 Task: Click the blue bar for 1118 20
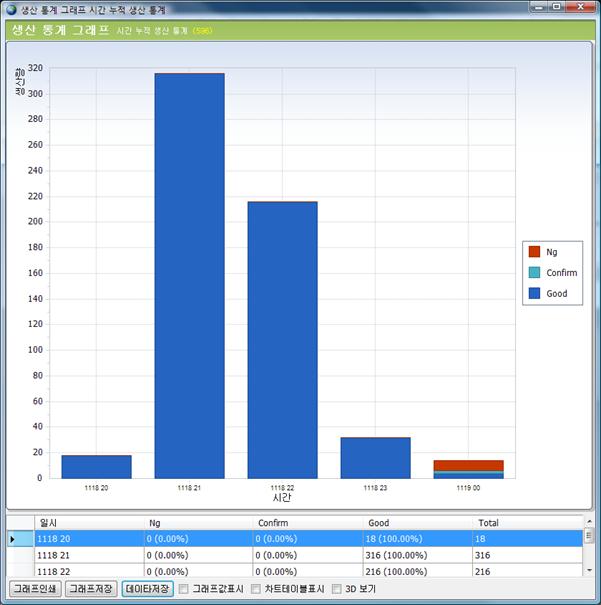pyautogui.click(x=96, y=467)
